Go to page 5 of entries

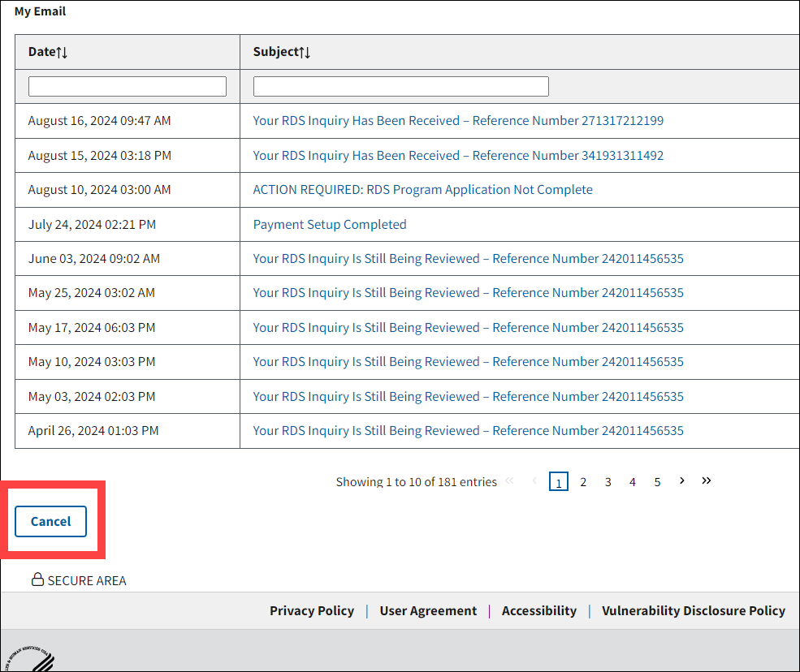point(657,482)
